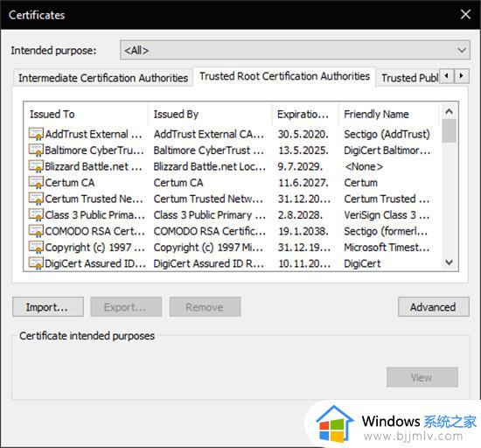
Task: Click the Blizzard Battle.net certificate icon
Action: coord(36,166)
